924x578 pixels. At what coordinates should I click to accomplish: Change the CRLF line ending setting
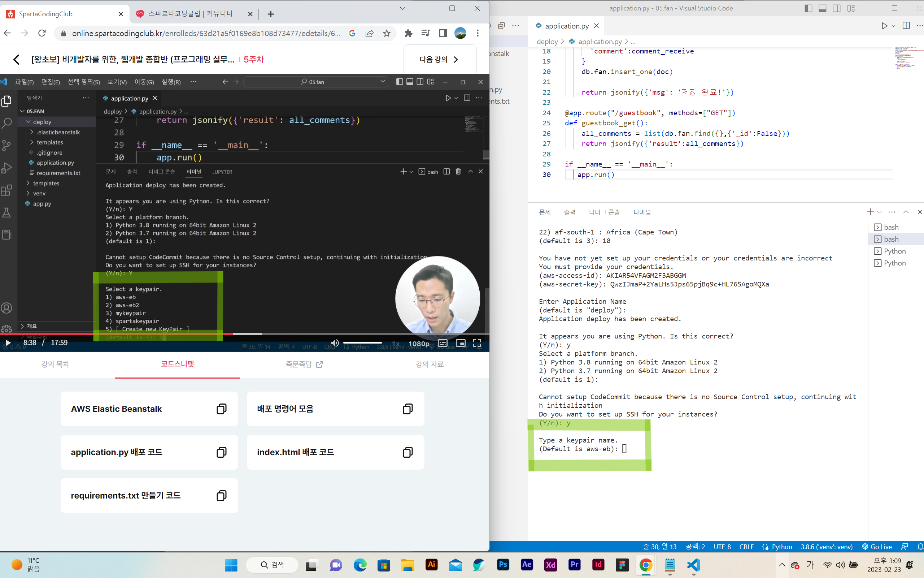[746, 547]
